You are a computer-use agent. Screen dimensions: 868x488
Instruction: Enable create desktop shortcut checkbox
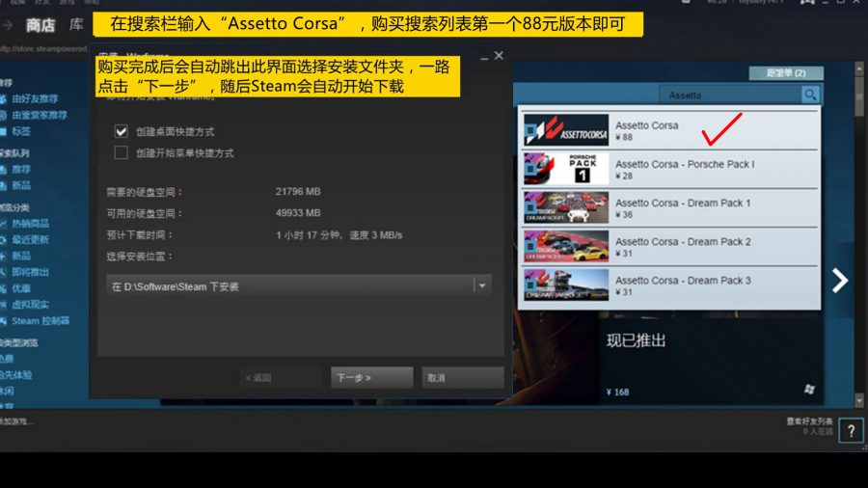122,131
